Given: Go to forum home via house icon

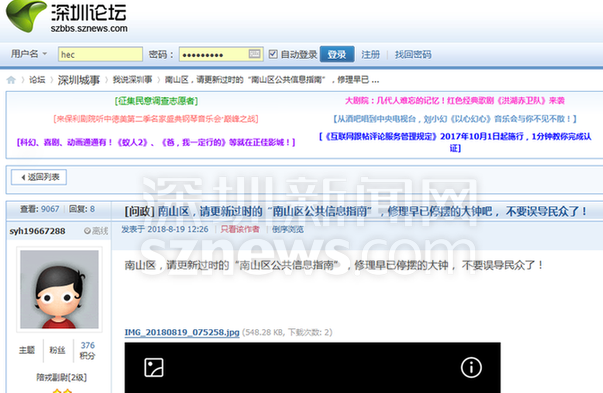Looking at the screenshot, I should pos(11,80).
